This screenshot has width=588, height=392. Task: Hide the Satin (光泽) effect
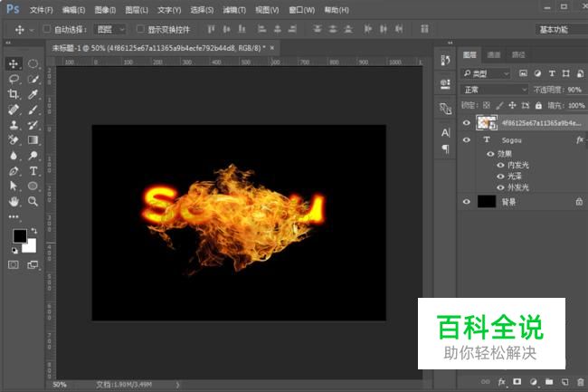(500, 177)
